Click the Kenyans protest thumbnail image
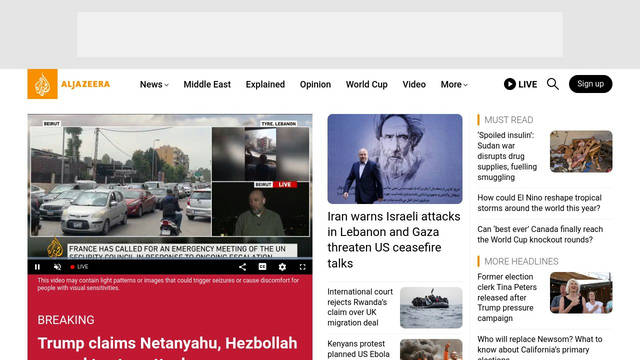Image resolution: width=640 pixels, height=360 pixels. [x=431, y=349]
